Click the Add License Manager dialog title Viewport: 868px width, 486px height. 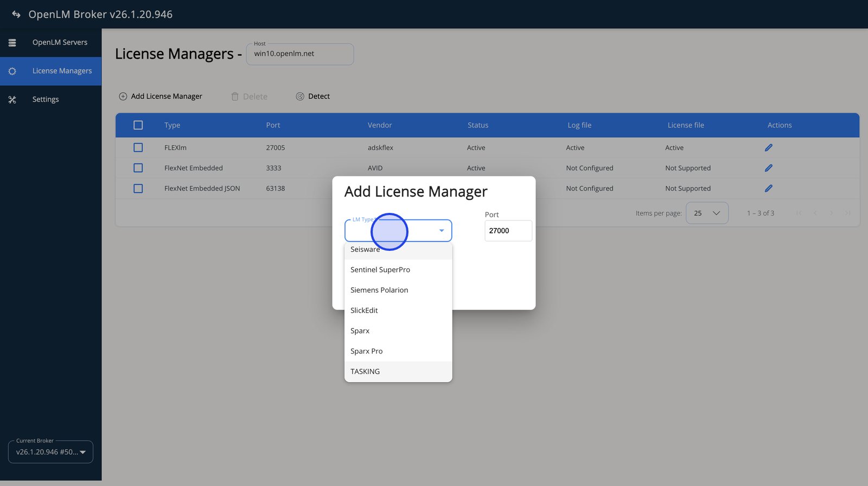tap(416, 192)
